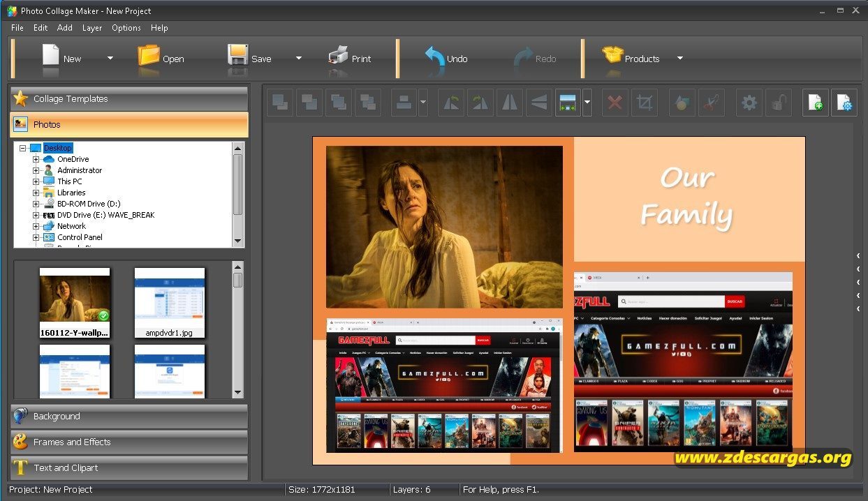Image resolution: width=868 pixels, height=501 pixels.
Task: Open the Frames and Effects panel
Action: [129, 442]
